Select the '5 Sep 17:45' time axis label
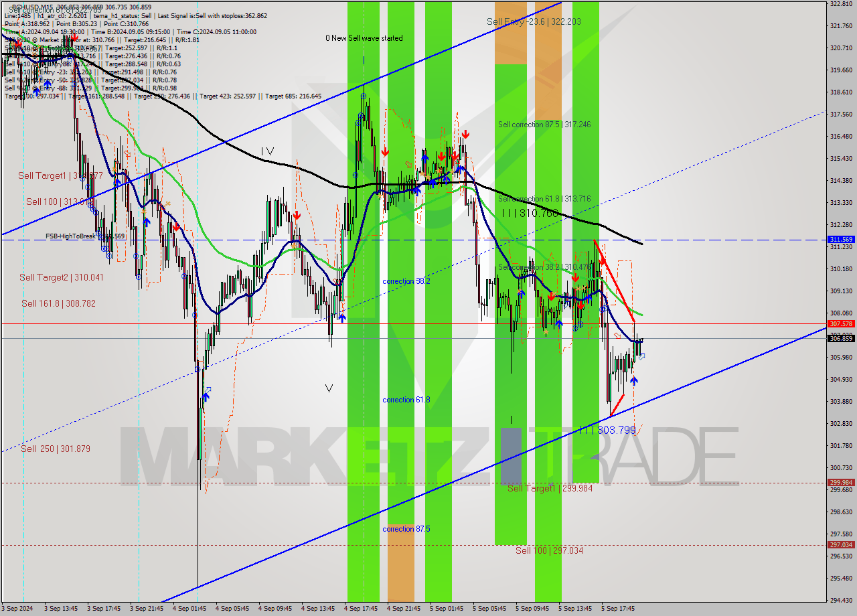 coord(619,609)
